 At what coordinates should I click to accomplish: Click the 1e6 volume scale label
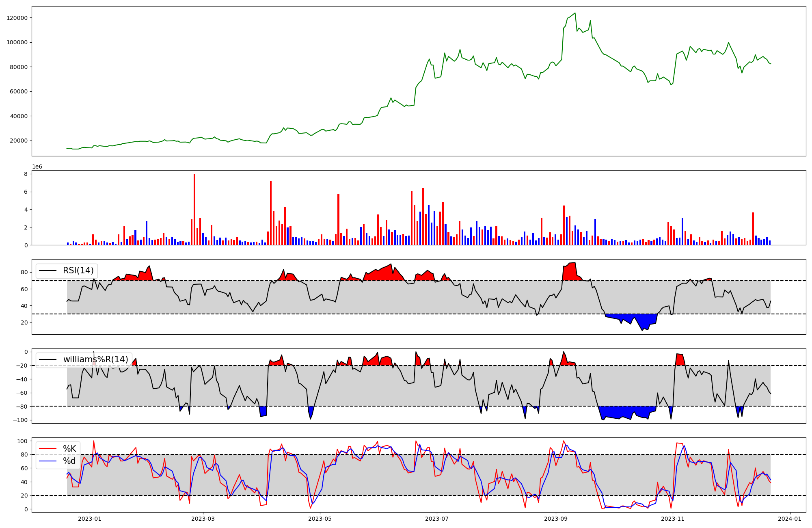[x=37, y=167]
